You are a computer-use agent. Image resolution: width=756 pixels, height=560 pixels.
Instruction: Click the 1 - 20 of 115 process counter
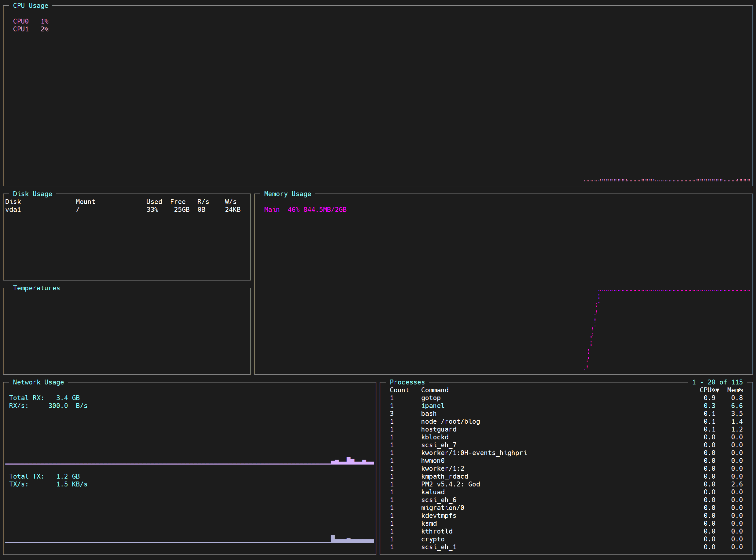click(717, 382)
